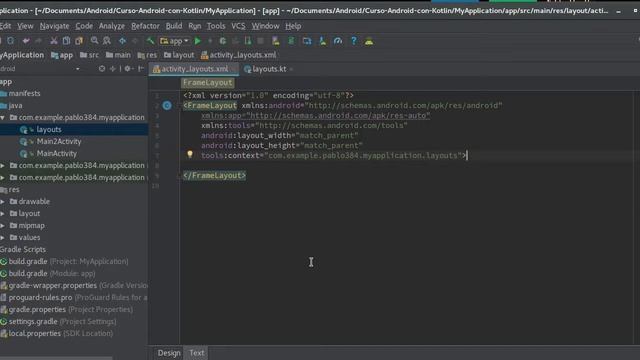
Task: Click the collapse-all icon in project panel
Action: (113, 69)
